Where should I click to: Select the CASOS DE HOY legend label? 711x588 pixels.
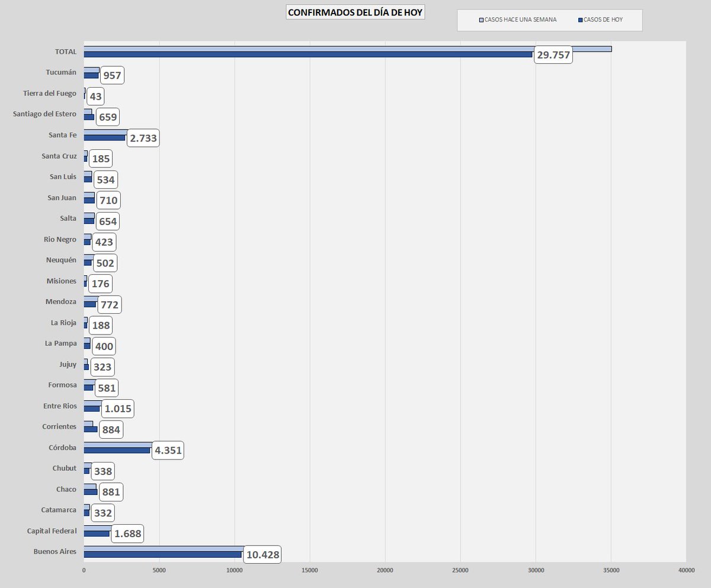coord(603,20)
